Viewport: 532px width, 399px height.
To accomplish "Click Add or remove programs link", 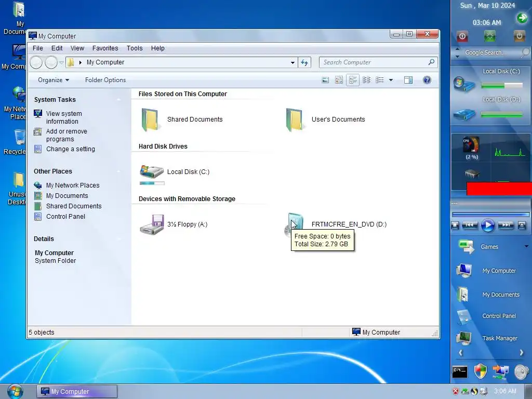I will coord(66,135).
